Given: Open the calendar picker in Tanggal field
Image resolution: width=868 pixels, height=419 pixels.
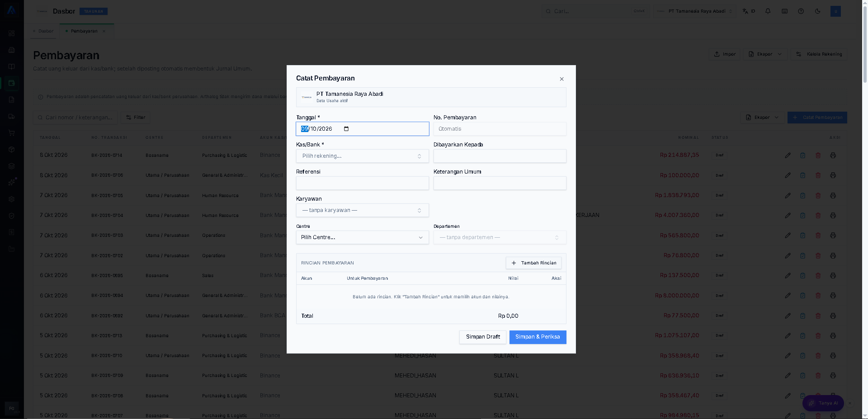Looking at the screenshot, I should tap(346, 129).
